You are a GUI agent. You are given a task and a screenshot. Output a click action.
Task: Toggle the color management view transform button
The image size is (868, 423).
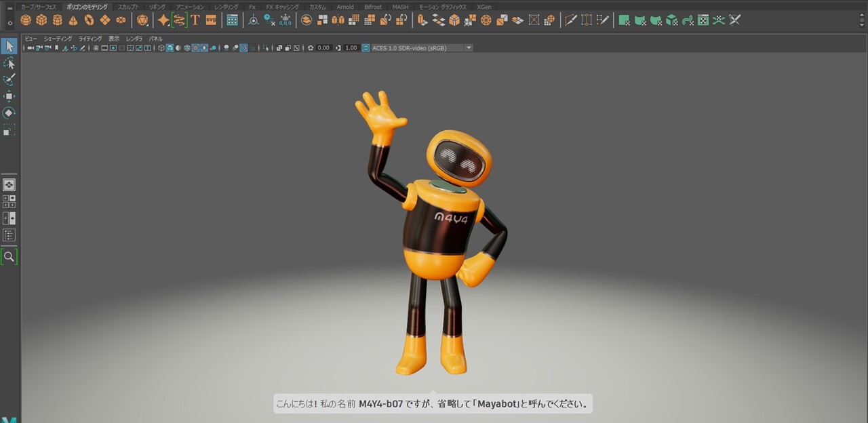[x=366, y=48]
